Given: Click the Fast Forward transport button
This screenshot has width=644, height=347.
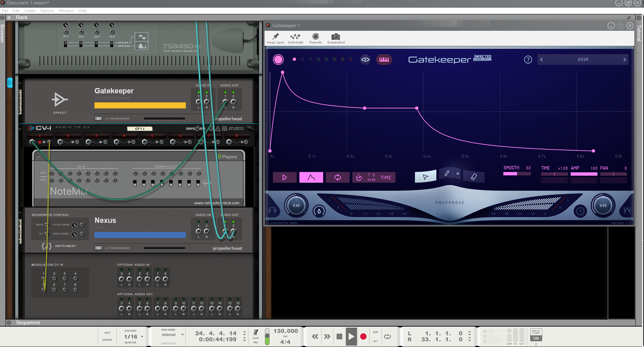Looking at the screenshot, I should pos(327,337).
